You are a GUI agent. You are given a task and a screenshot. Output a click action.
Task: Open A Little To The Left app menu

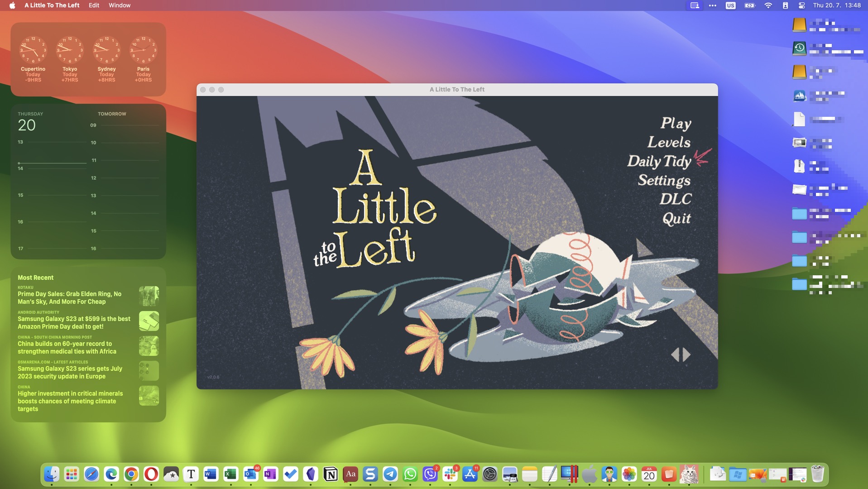pyautogui.click(x=52, y=5)
